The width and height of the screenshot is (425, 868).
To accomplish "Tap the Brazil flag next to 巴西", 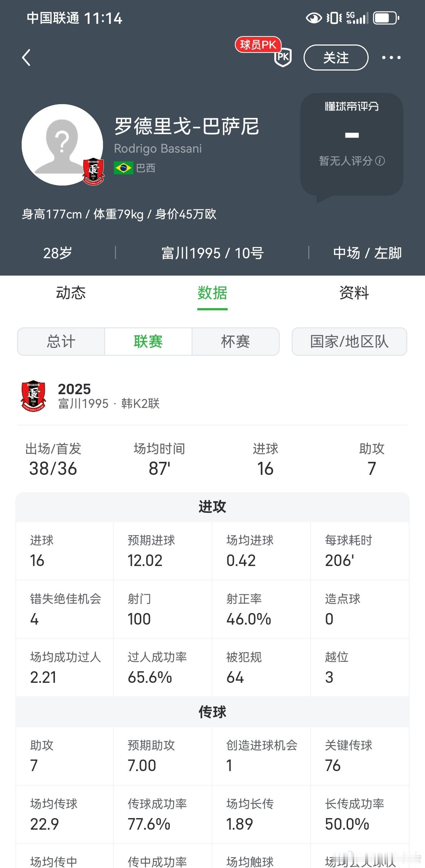I will pos(123,168).
